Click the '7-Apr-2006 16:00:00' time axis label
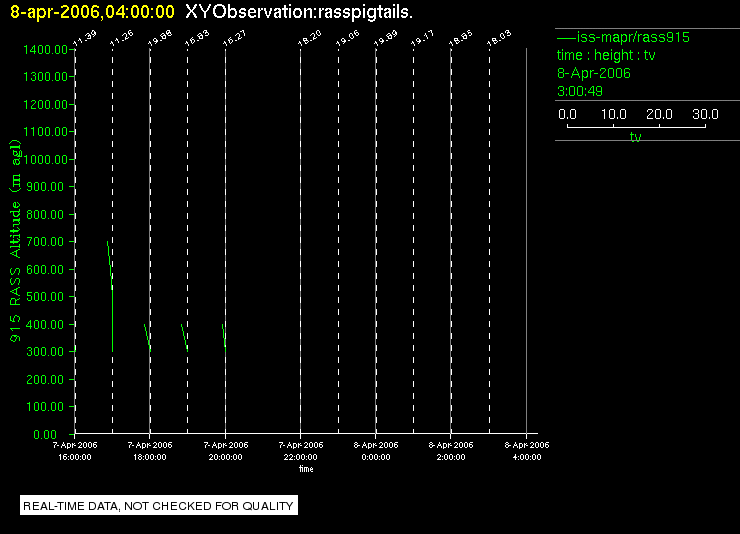The image size is (740, 534). click(x=75, y=451)
